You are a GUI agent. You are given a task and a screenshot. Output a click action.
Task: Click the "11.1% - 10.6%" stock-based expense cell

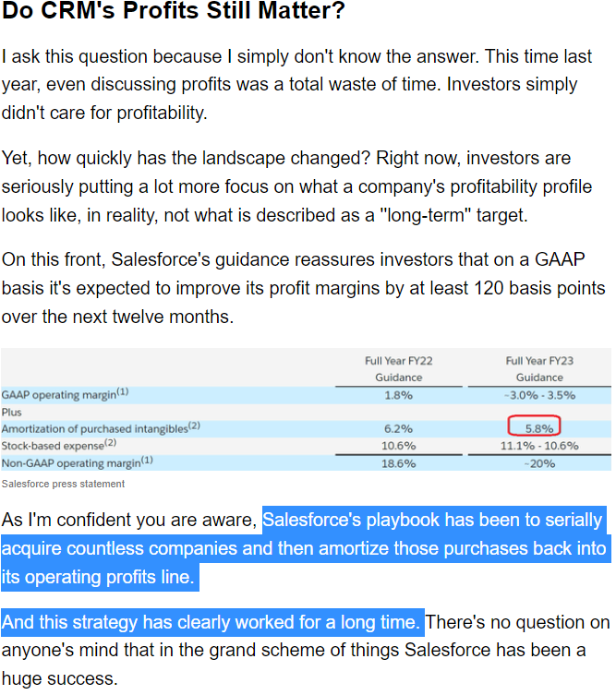tap(539, 445)
